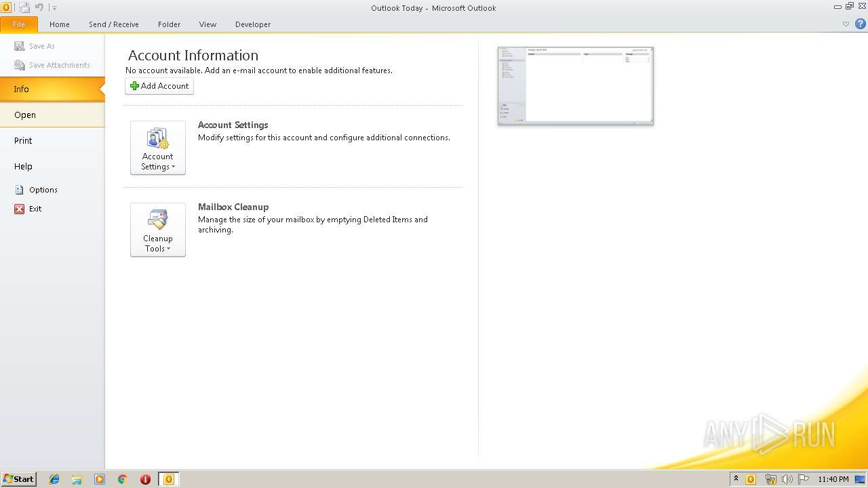Click the 'Modify settings for this account' description
This screenshot has width=868, height=488.
(324, 138)
